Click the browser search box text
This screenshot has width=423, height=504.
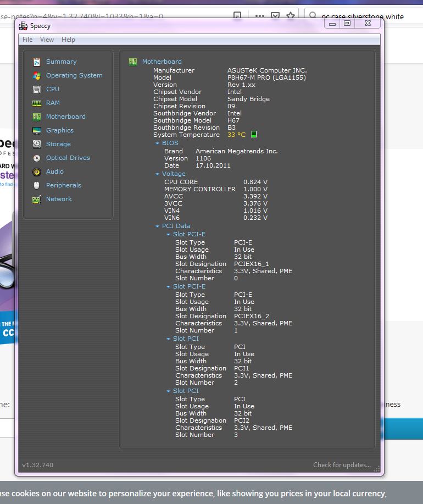tap(362, 16)
